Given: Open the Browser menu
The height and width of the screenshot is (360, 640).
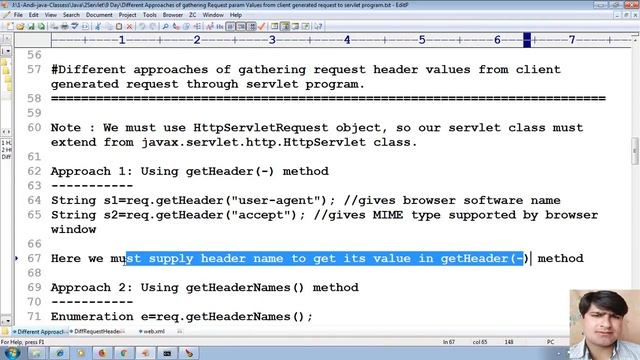Looking at the screenshot, I should pyautogui.click(x=173, y=15).
